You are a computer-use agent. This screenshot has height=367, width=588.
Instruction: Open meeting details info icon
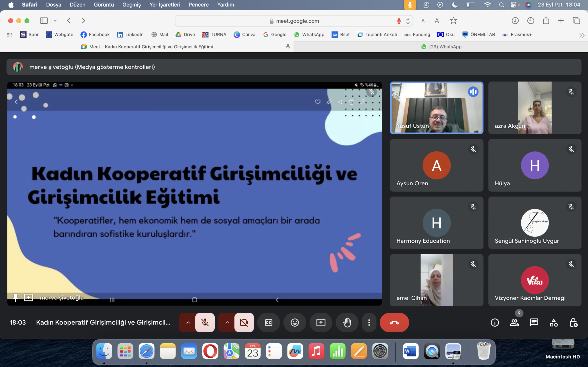point(495,323)
